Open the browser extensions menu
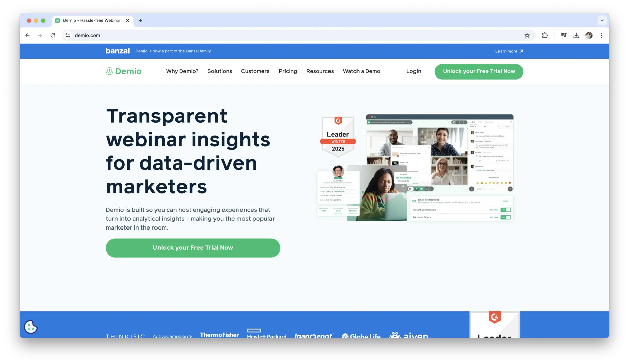This screenshot has width=629, height=364. coord(545,35)
